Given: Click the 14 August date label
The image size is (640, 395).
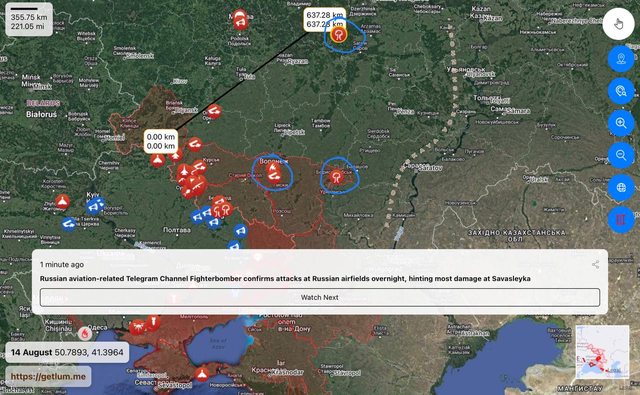Looking at the screenshot, I should click(31, 352).
